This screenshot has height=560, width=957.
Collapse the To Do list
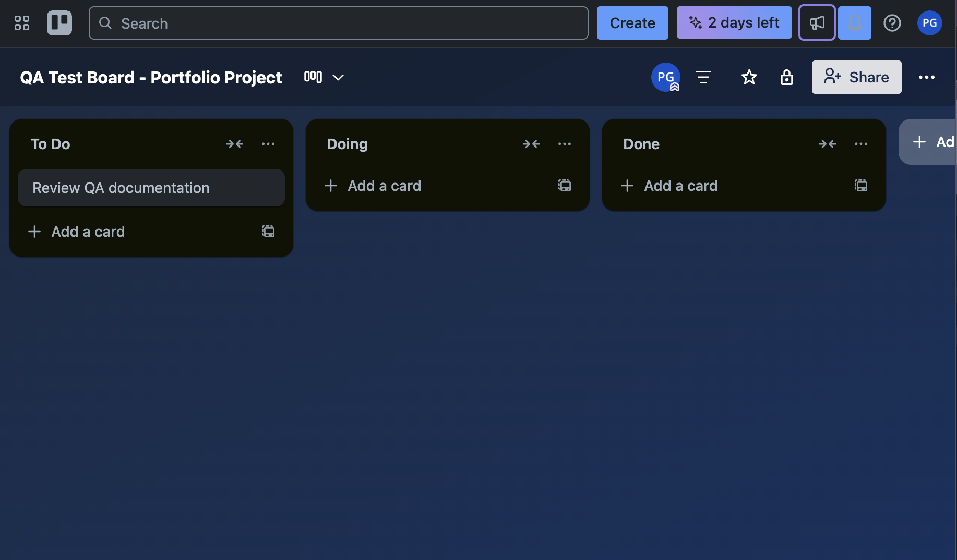235,144
